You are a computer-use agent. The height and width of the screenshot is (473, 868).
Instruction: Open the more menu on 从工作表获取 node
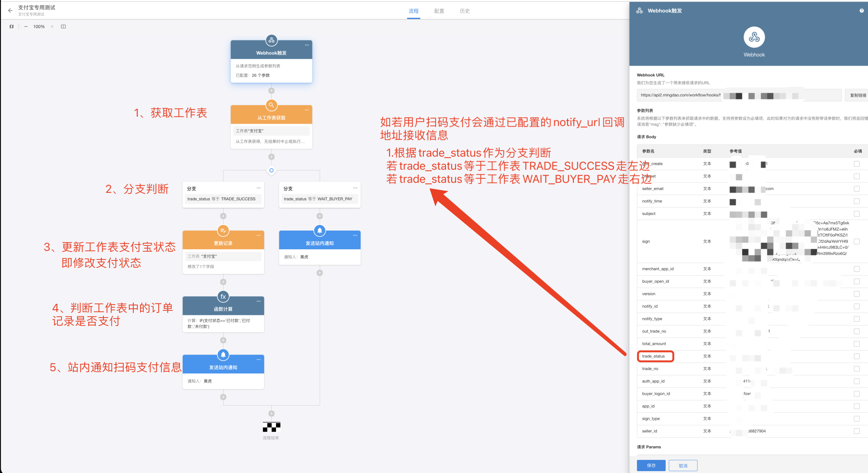pyautogui.click(x=307, y=110)
